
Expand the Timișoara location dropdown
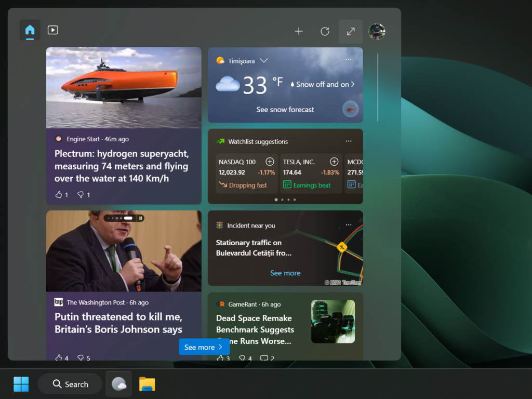point(264,61)
